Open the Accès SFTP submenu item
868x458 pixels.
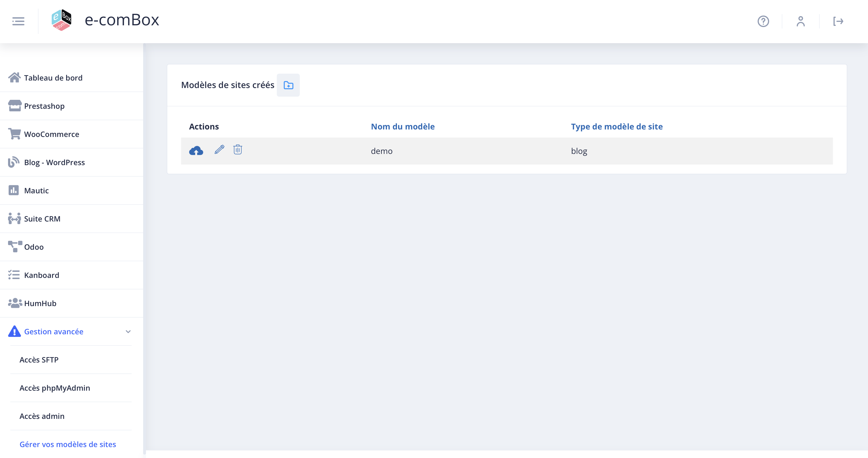pos(39,360)
